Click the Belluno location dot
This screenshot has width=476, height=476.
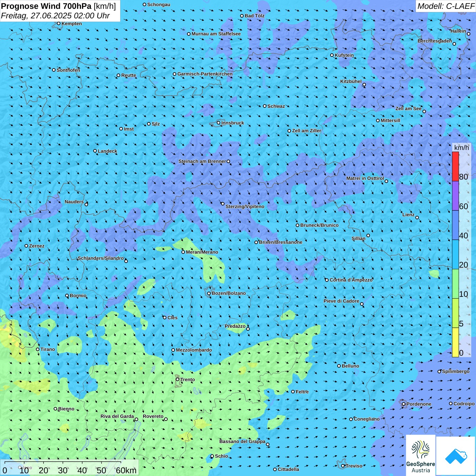[339, 366]
